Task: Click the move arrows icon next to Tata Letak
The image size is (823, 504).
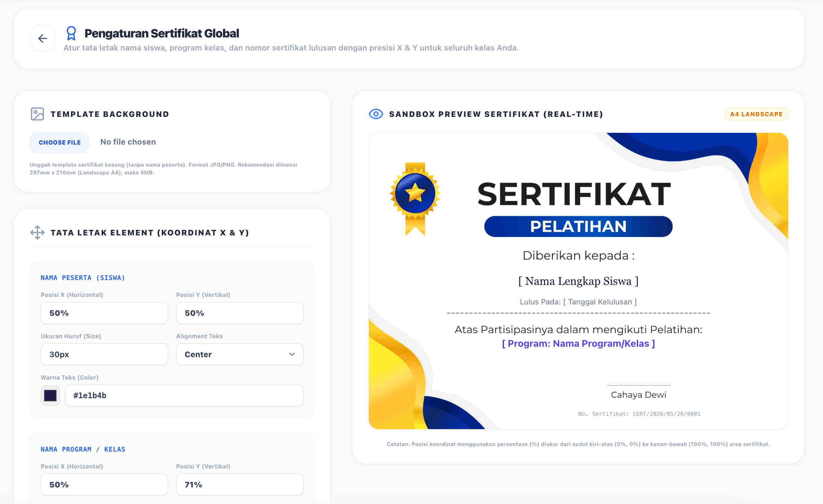Action: (37, 232)
